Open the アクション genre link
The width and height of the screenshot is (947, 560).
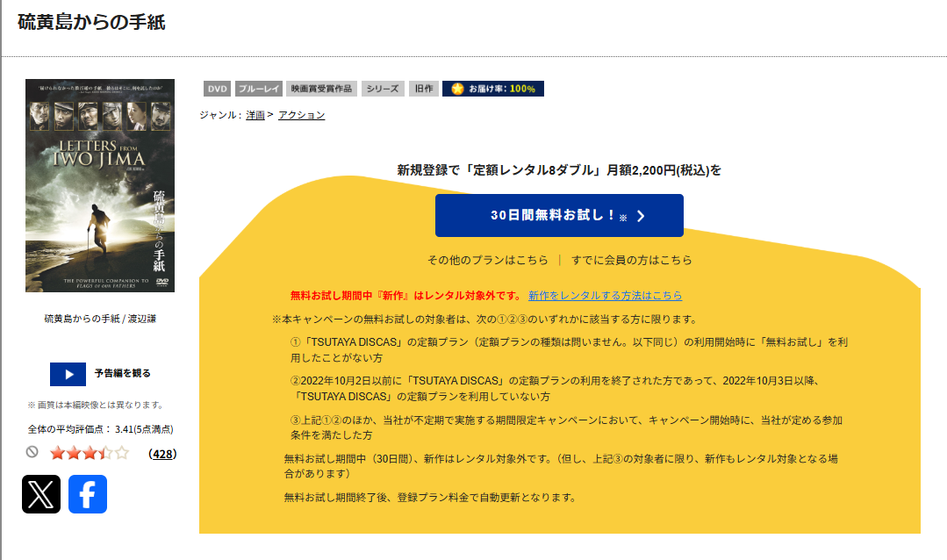[301, 115]
